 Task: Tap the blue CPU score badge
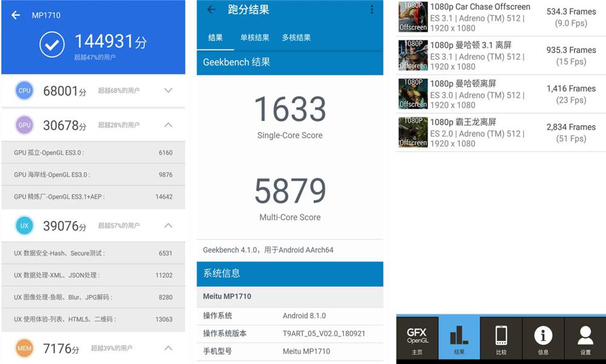point(24,91)
